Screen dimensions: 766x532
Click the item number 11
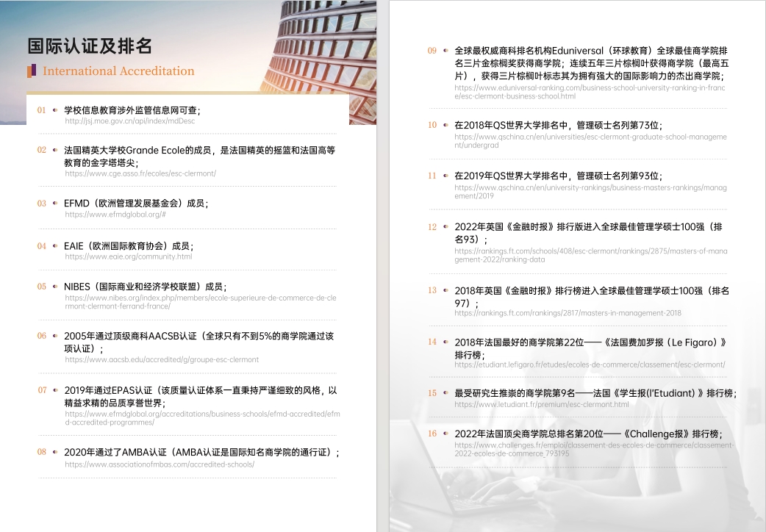point(432,176)
